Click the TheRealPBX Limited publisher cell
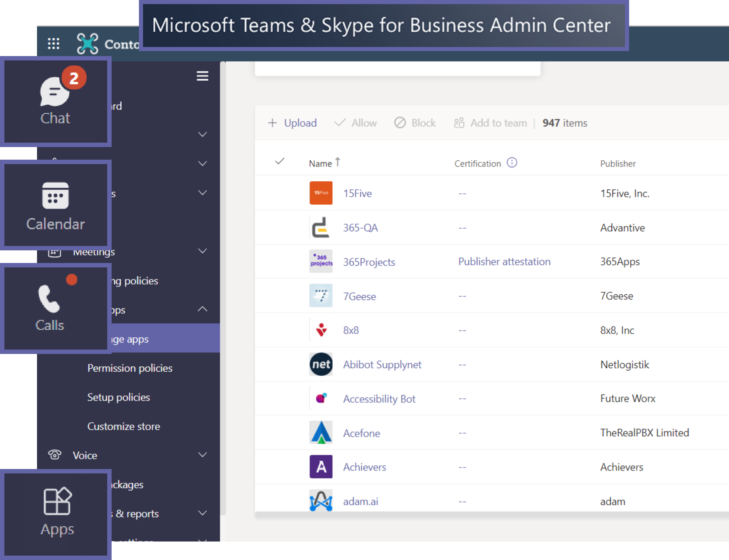 [645, 433]
